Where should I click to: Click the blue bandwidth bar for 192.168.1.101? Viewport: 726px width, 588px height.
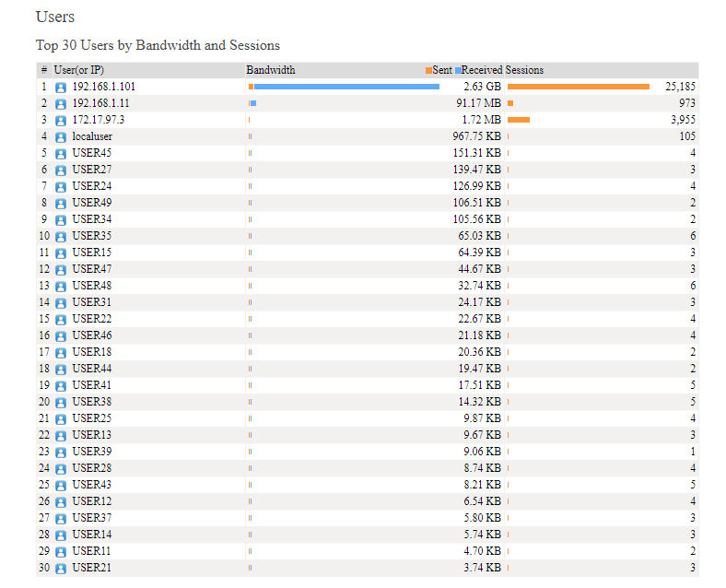coord(346,87)
